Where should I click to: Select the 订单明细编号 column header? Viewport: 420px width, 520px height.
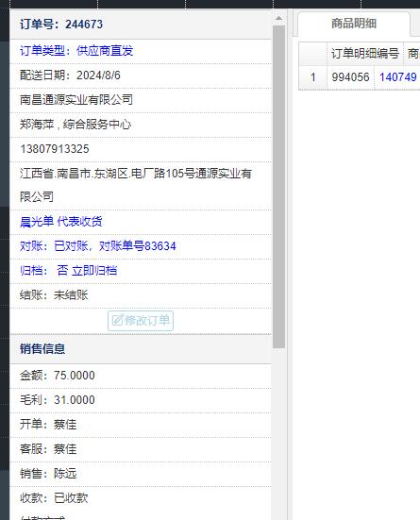365,54
